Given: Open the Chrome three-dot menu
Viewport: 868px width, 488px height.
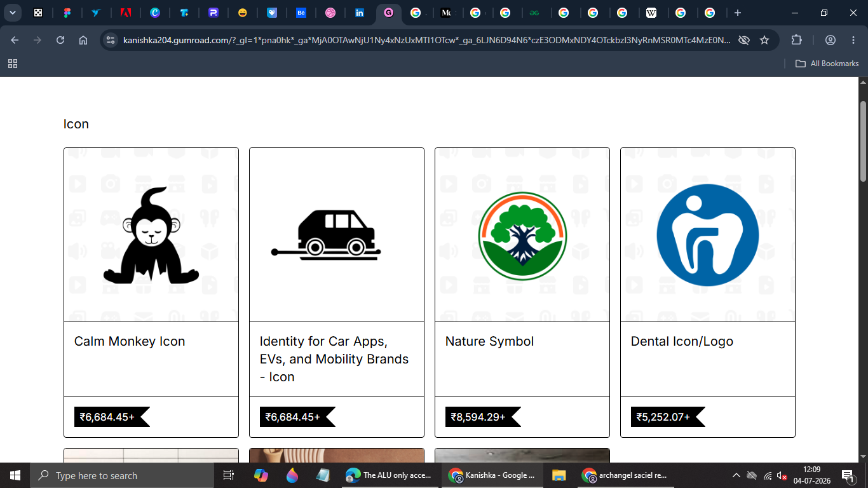Looking at the screenshot, I should coord(853,40).
